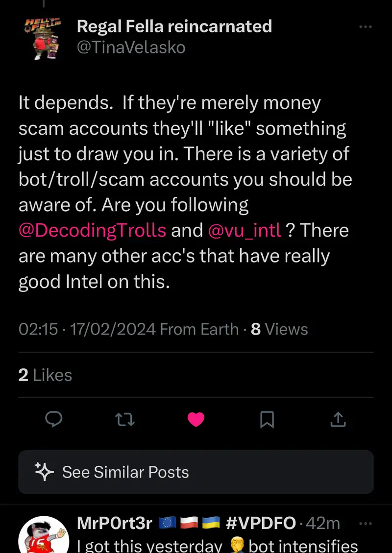The width and height of the screenshot is (392, 553).
Task: Open Regal Fella's profile avatar
Action: (x=43, y=38)
